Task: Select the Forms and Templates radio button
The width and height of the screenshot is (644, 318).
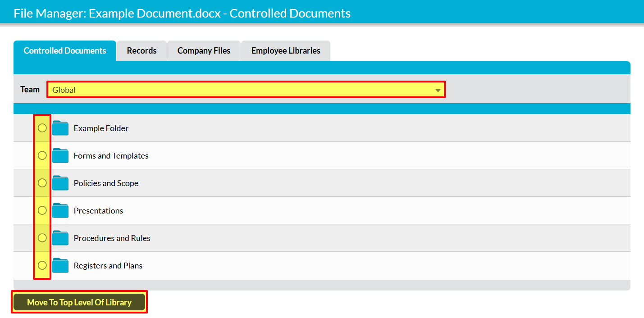Action: click(x=42, y=155)
